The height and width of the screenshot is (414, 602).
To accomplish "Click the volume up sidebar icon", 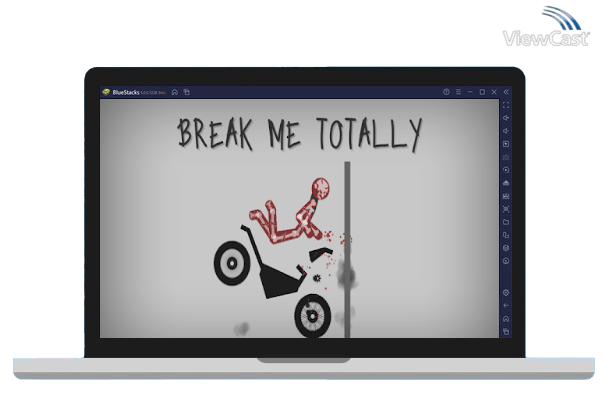I will pyautogui.click(x=506, y=118).
